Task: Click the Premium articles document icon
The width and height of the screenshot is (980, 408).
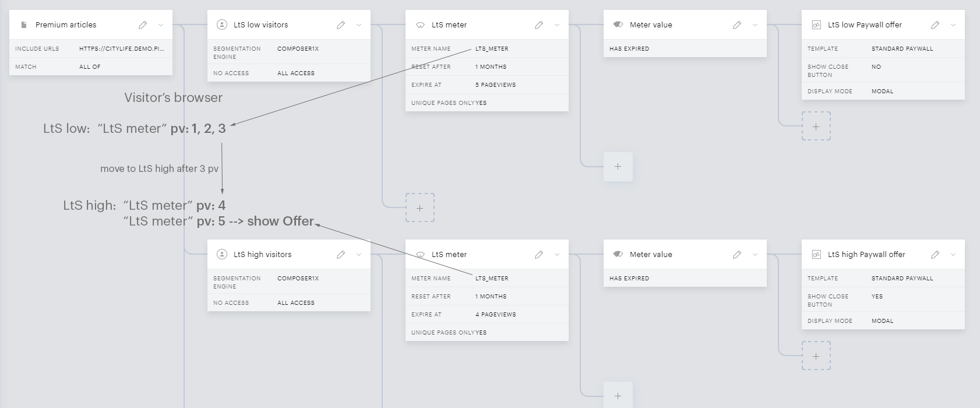Action: (24, 25)
